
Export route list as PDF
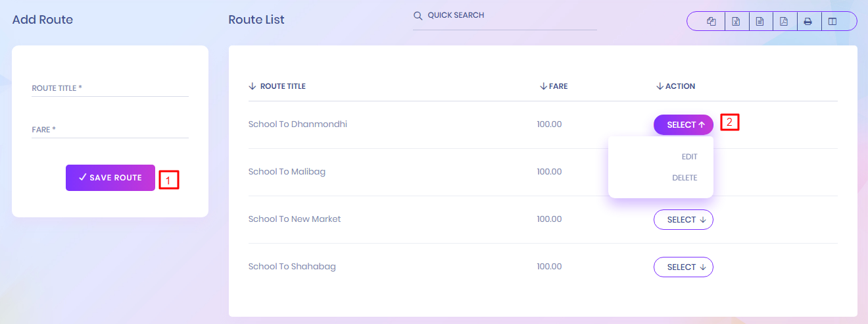[784, 22]
